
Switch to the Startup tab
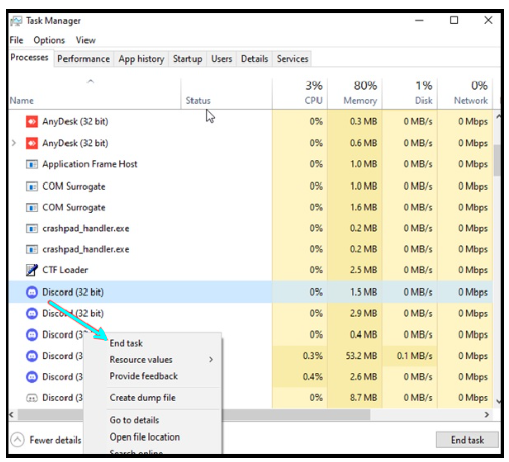tap(187, 59)
